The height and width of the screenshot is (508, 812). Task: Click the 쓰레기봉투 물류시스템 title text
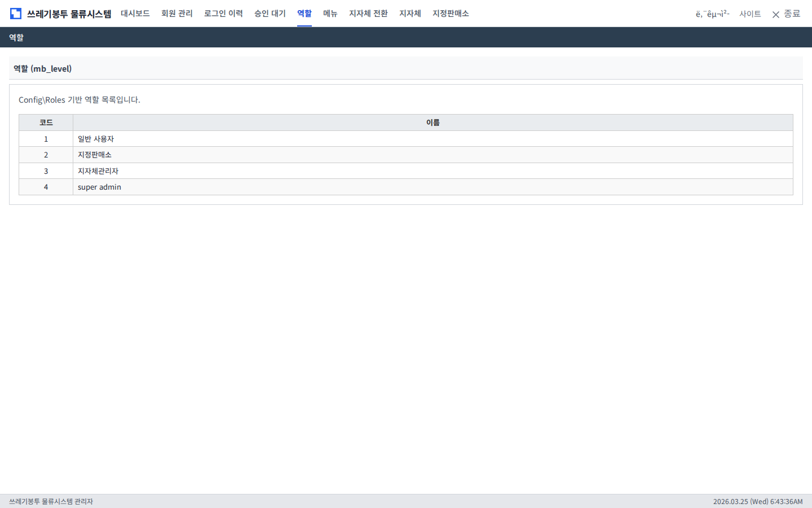pos(69,14)
